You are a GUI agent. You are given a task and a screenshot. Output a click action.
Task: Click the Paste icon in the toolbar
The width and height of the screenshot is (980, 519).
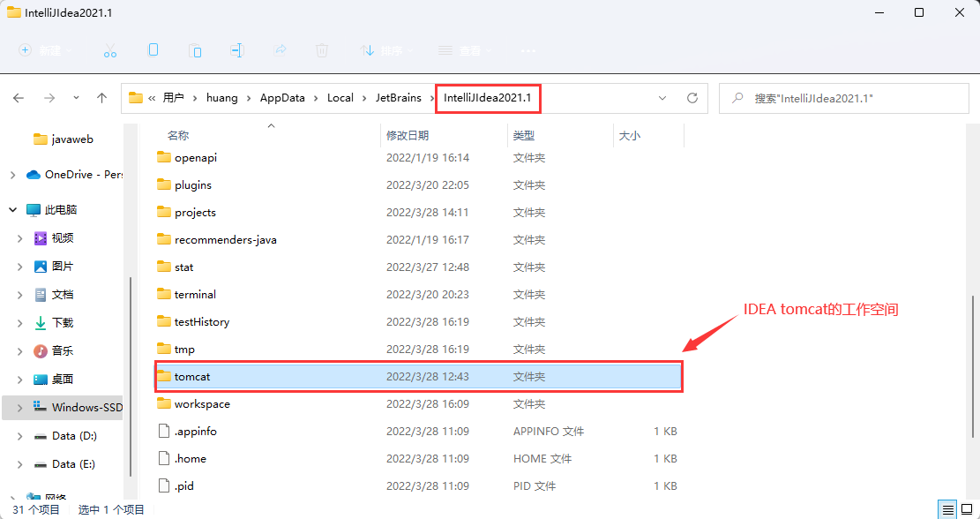[x=195, y=50]
